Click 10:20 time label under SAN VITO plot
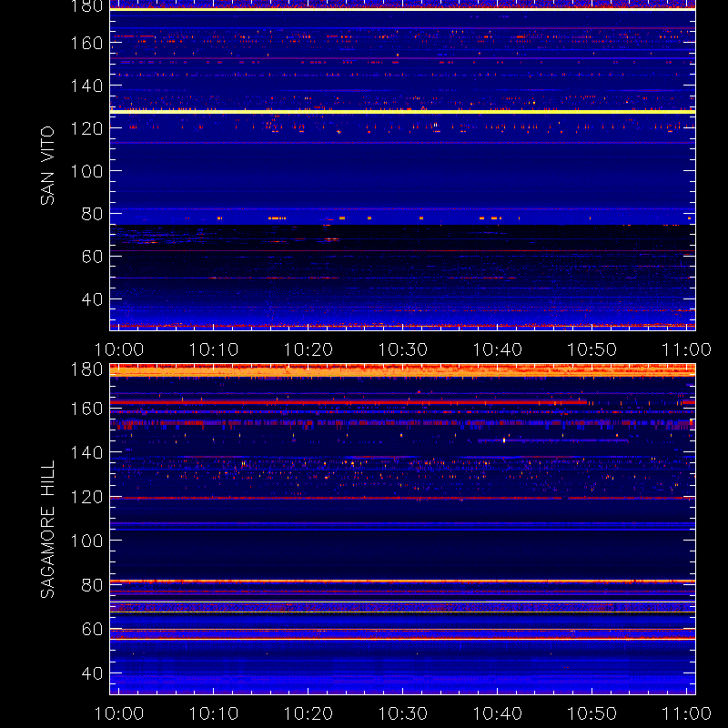The height and width of the screenshot is (728, 728). click(308, 349)
